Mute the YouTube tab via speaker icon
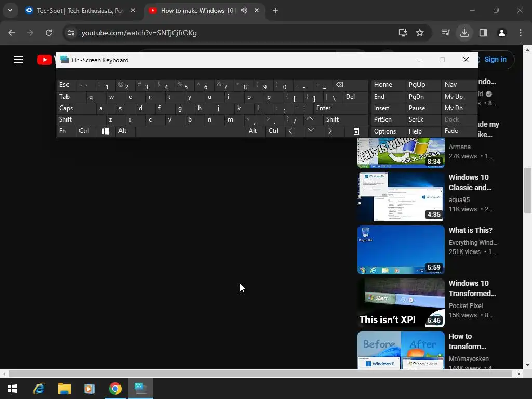Viewport: 532px width, 399px height. 244,10
